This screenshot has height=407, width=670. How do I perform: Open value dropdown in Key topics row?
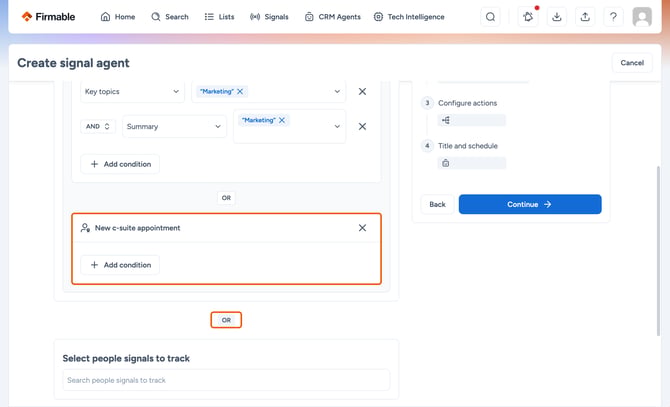click(x=337, y=91)
